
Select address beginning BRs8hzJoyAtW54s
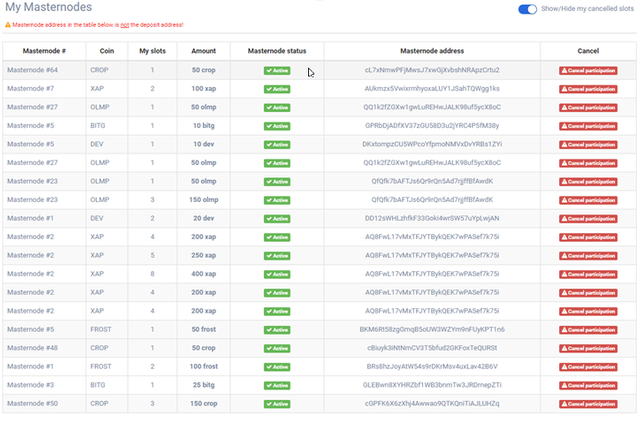pos(432,366)
